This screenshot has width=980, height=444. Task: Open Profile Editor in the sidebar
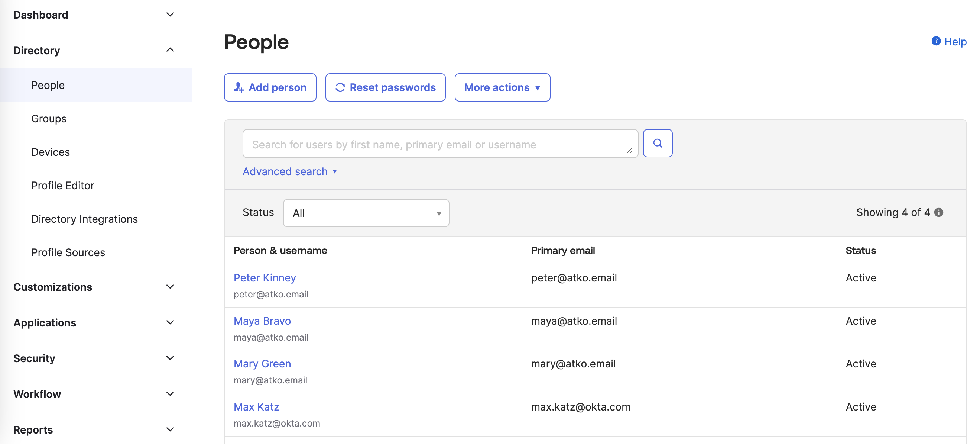click(62, 186)
